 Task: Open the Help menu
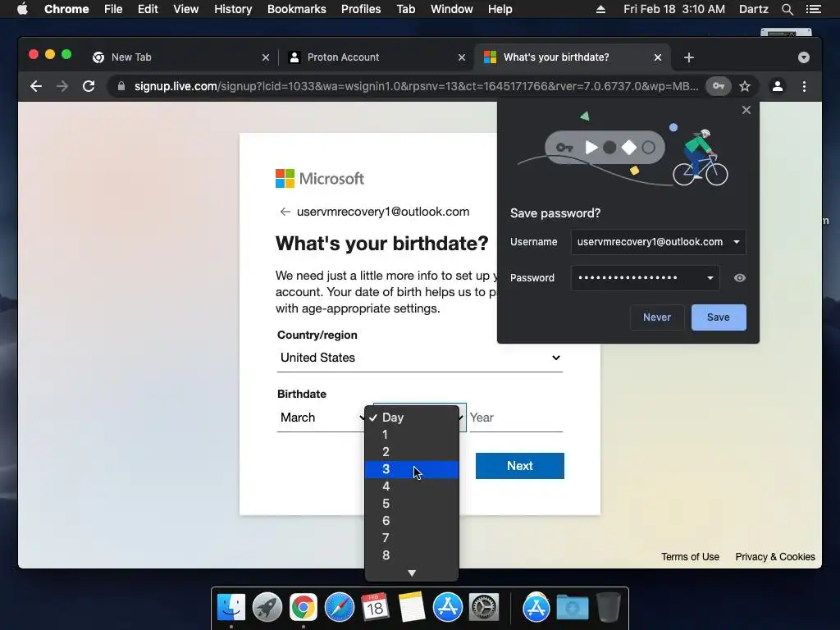[x=500, y=9]
